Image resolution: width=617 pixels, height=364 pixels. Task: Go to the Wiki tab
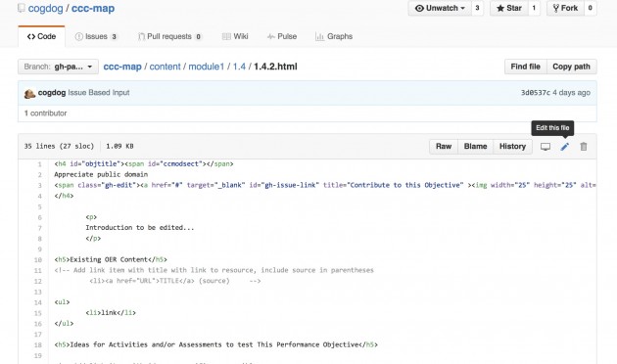tap(235, 36)
